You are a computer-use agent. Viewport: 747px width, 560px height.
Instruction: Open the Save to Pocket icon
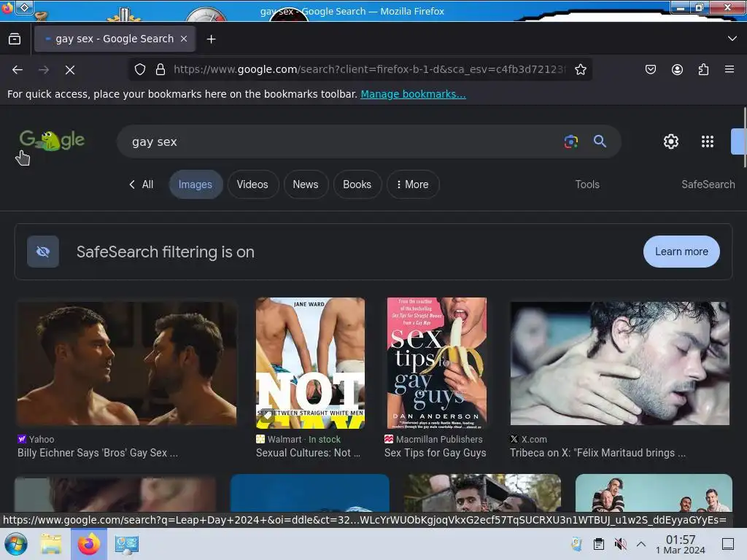pos(650,69)
